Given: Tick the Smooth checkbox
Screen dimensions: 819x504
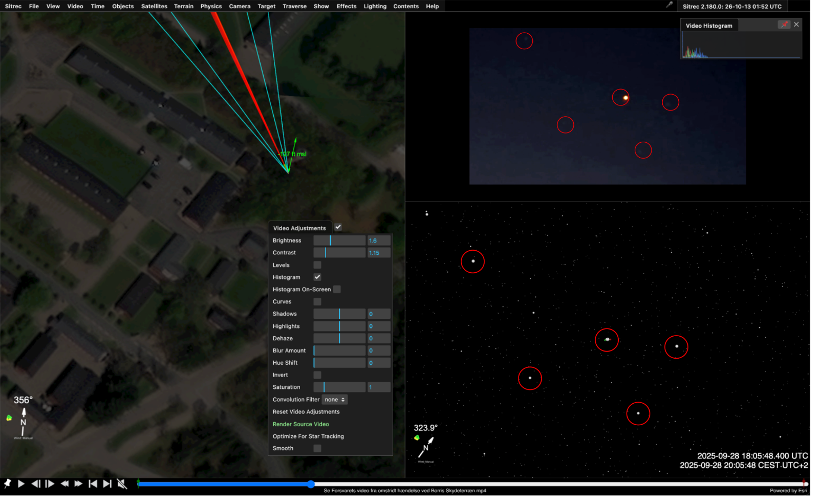Looking at the screenshot, I should pyautogui.click(x=317, y=448).
